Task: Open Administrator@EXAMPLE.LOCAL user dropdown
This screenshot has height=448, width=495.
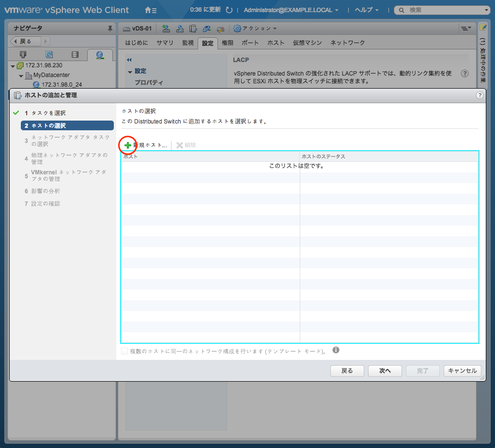Action: click(x=291, y=10)
